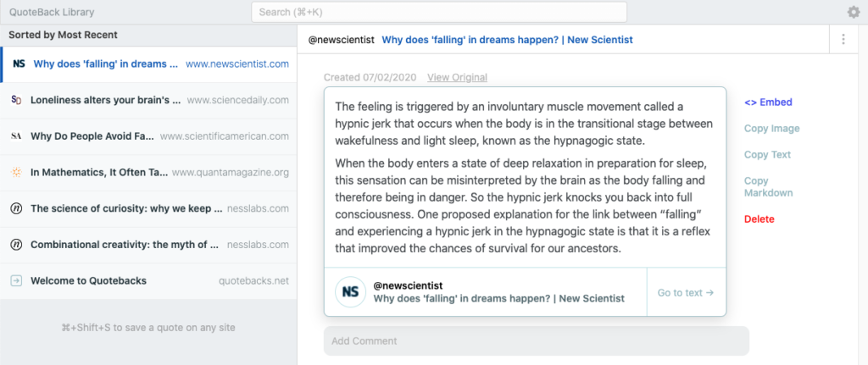This screenshot has height=365, width=868.
Task: Click the NS avatar in quote footer
Action: pos(350,292)
